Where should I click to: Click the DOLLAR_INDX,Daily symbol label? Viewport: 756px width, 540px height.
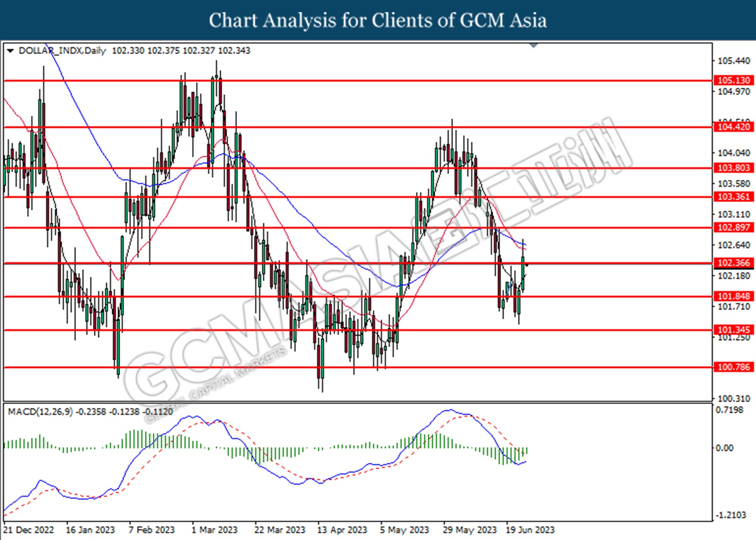(62, 51)
